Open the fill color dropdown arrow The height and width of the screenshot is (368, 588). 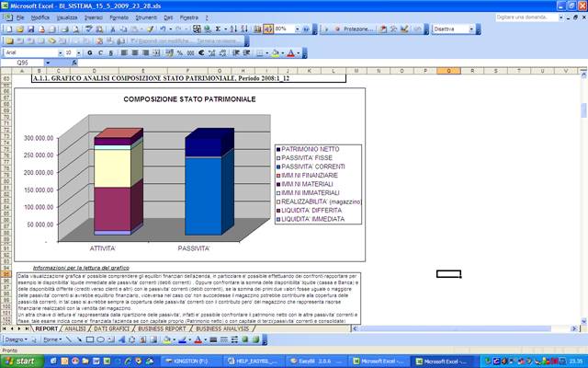coord(282,53)
